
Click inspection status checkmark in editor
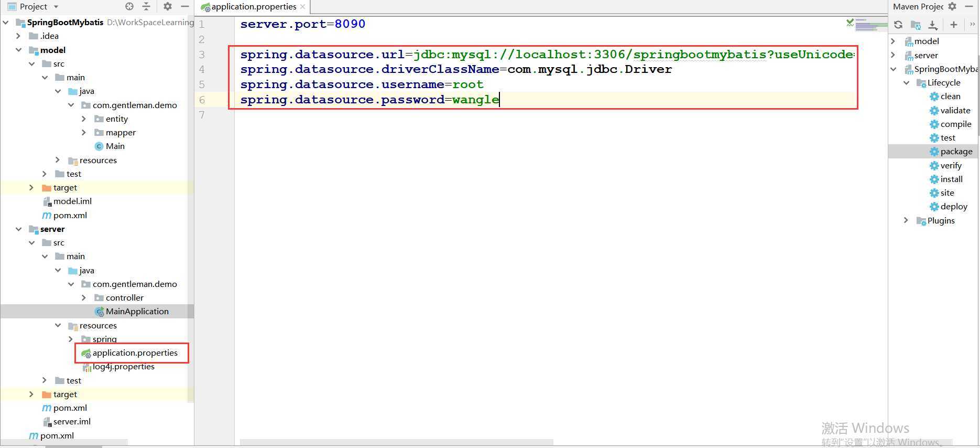[850, 23]
